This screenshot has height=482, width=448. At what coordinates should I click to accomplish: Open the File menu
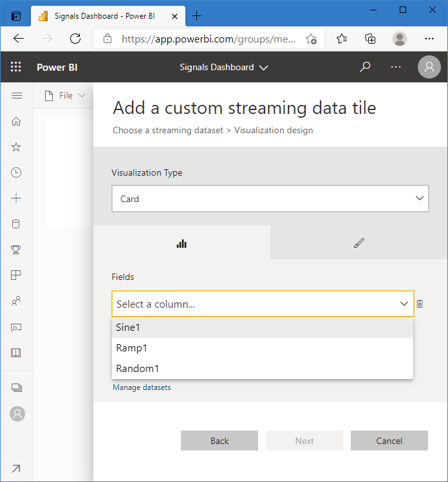coord(65,96)
